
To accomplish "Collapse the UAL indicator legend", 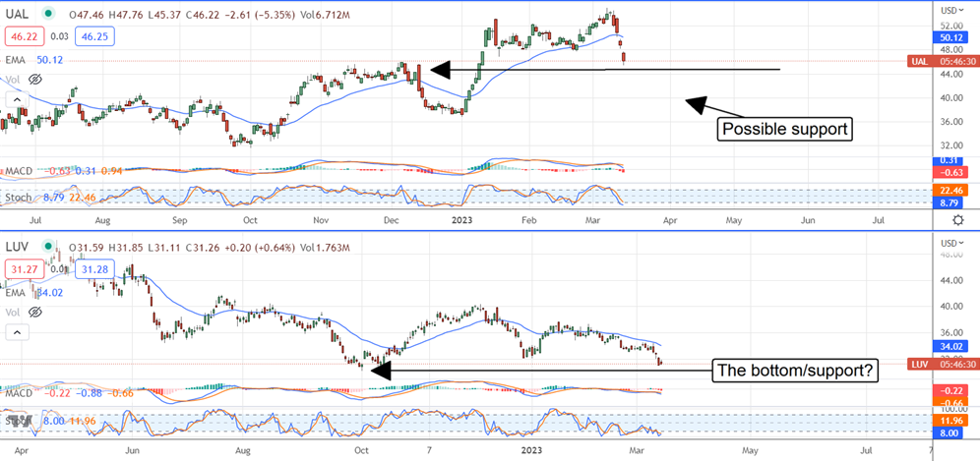I will 17,99.
